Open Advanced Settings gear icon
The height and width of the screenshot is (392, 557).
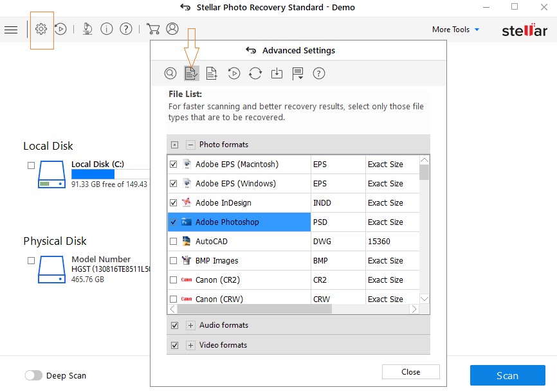41,29
